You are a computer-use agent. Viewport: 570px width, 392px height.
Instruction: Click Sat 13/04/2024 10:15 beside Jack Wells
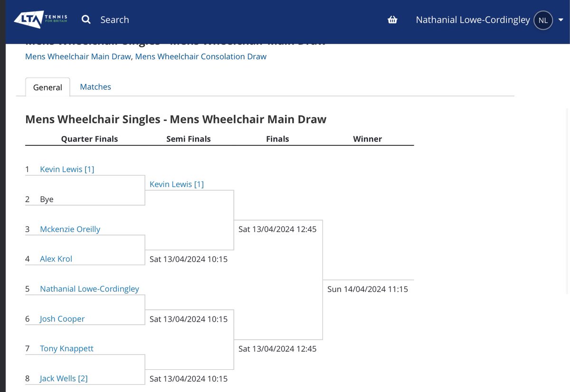(x=189, y=379)
